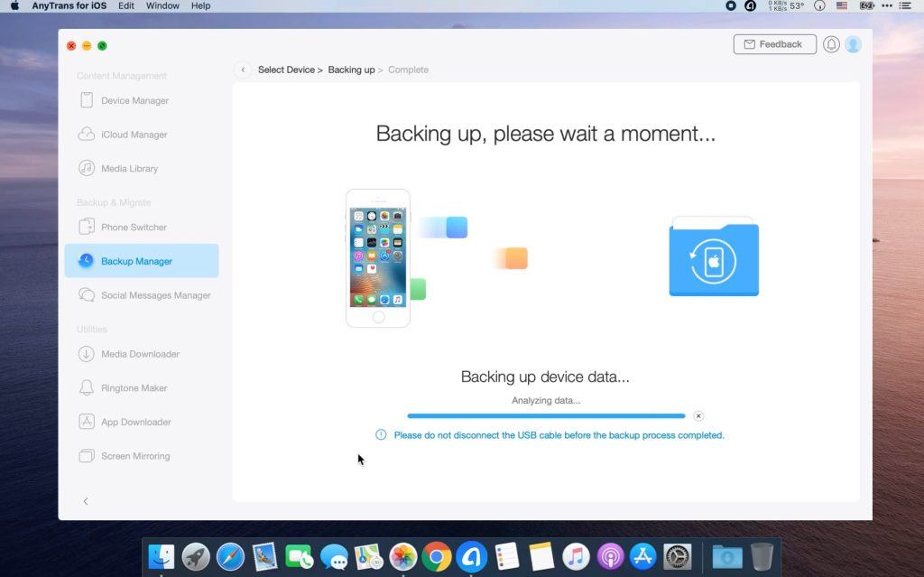Click the three-dots menu bar extras icon
924x577 pixels.
click(887, 6)
